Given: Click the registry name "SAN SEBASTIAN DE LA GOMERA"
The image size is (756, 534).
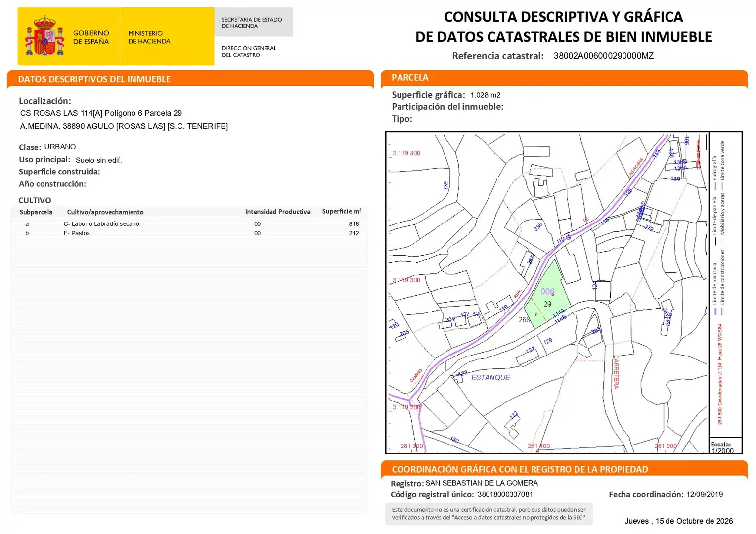Looking at the screenshot, I should click(x=482, y=483).
